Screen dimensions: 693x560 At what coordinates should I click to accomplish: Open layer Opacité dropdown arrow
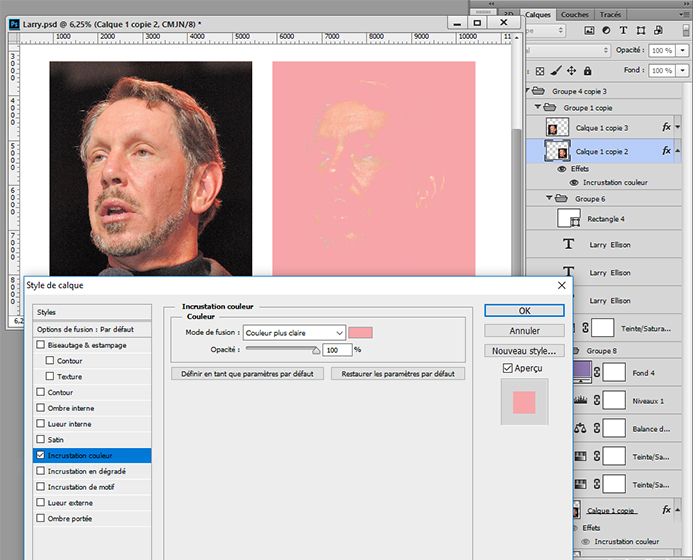coord(683,50)
